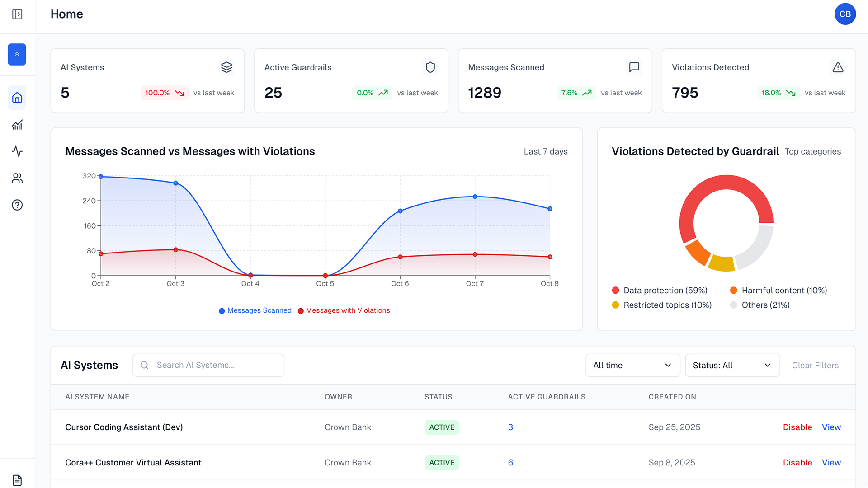Expand the All time dropdown

coord(632,365)
